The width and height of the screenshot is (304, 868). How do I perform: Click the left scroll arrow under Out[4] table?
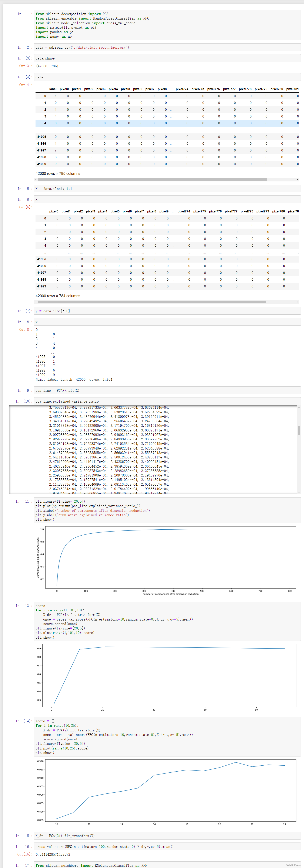36,180
